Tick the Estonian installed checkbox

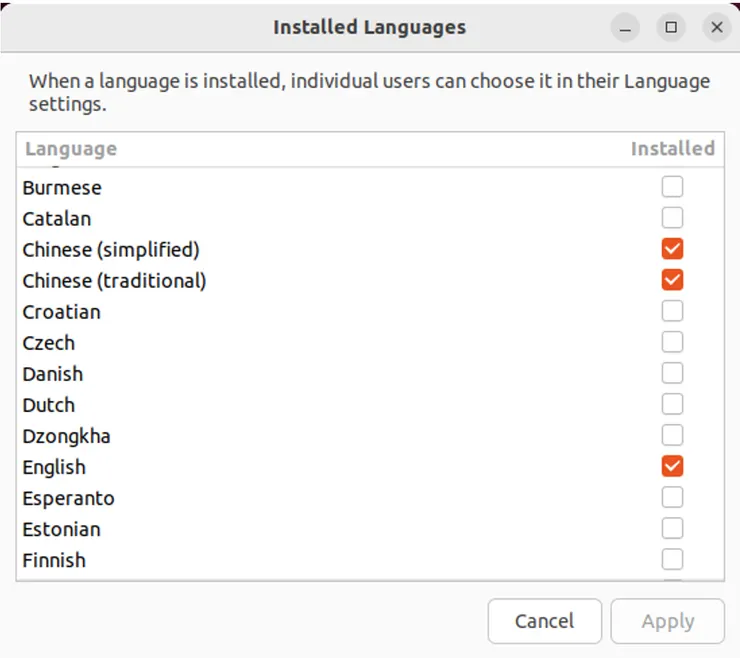tap(672, 528)
